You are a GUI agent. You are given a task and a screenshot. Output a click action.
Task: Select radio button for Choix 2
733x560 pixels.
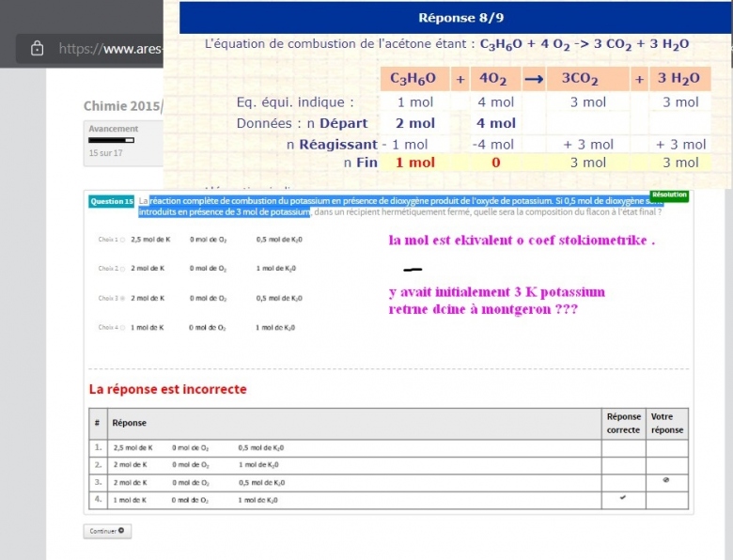click(122, 269)
